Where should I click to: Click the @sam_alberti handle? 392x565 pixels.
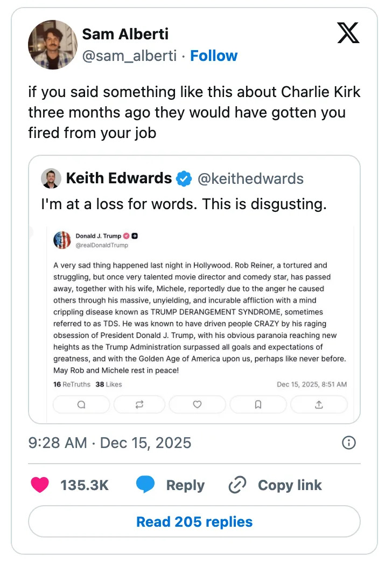point(129,56)
